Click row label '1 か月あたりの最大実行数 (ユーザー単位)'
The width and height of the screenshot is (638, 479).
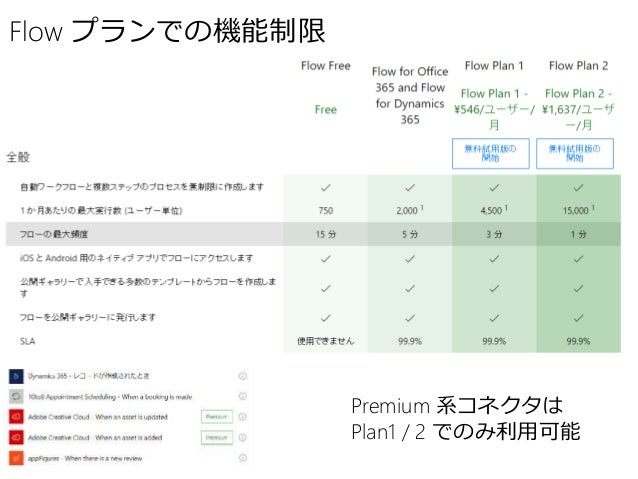click(101, 210)
